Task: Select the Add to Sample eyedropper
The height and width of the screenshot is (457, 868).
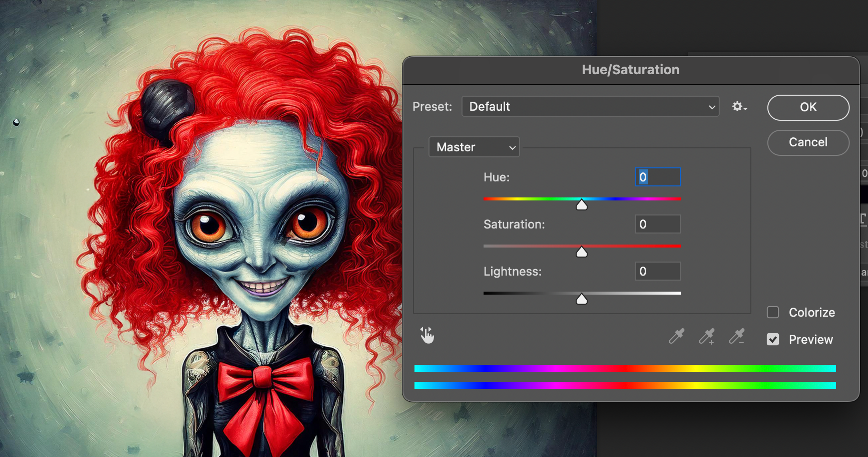Action: pos(707,336)
